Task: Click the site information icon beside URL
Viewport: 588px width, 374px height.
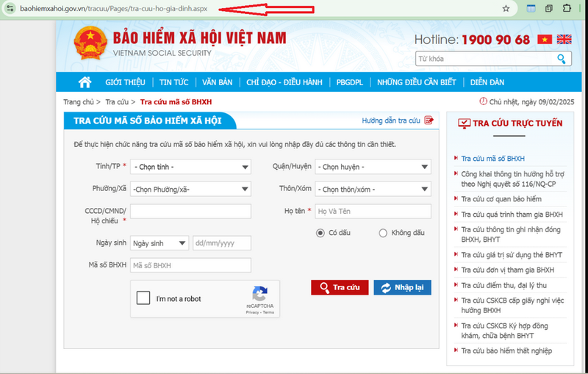Action: pyautogui.click(x=10, y=8)
